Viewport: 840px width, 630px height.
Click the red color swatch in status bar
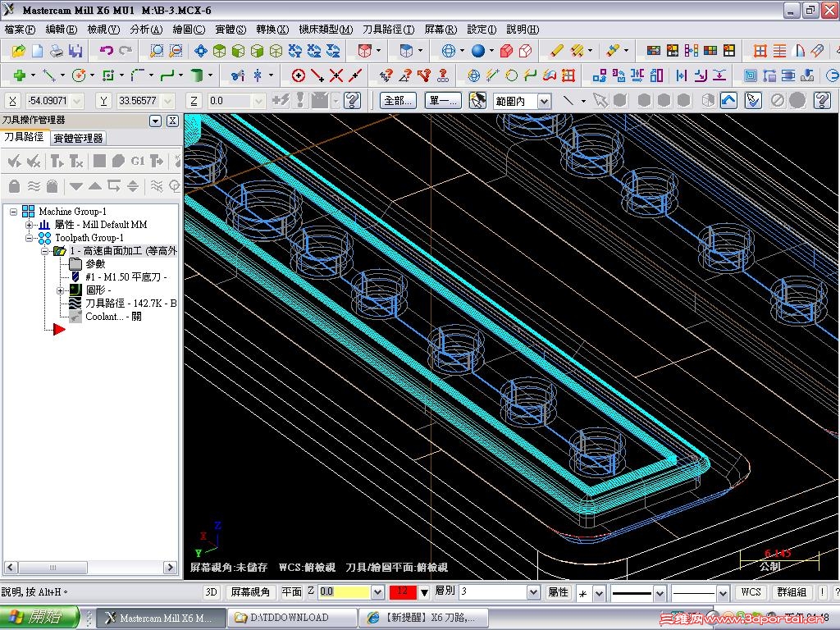click(403, 592)
